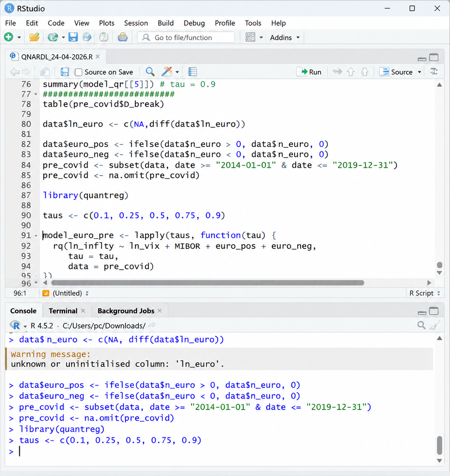Collapse the function fold at line 91
The image size is (450, 476).
tap(36, 235)
